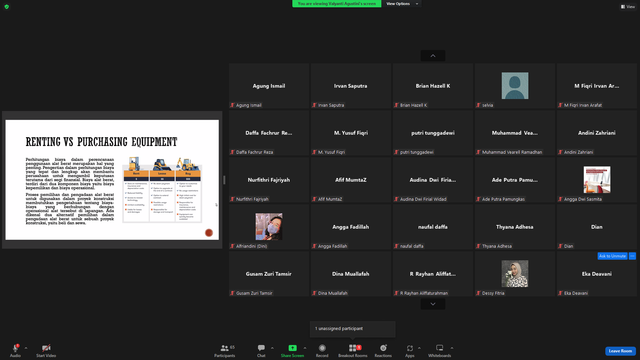Click Angga Dwi Sasmita's profile picture
Screen dimensions: 640x360
[x=597, y=180]
